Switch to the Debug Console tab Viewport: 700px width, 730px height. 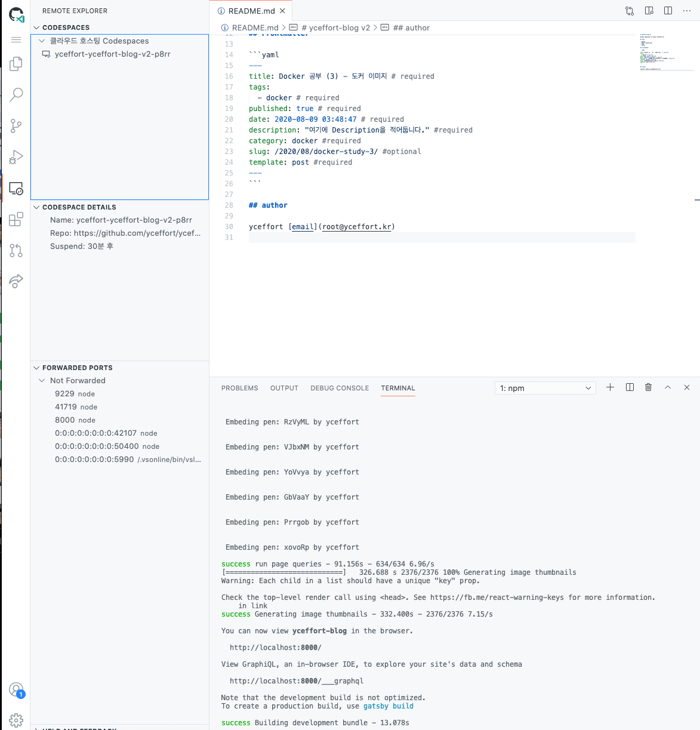coord(340,388)
